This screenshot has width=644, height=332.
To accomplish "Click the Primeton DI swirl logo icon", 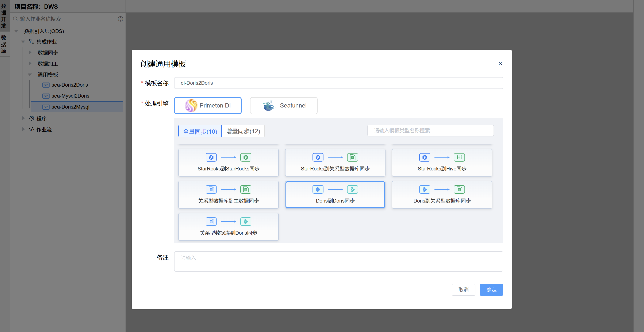I will (191, 105).
